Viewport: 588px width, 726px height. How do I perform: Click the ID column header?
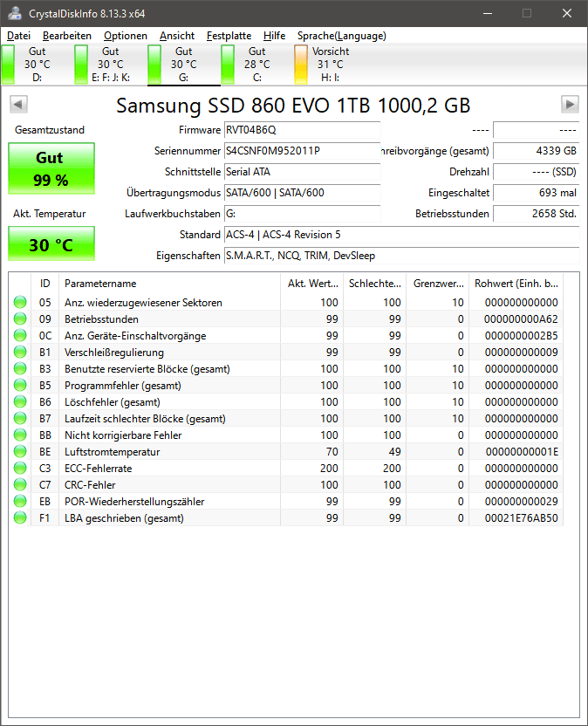point(44,284)
